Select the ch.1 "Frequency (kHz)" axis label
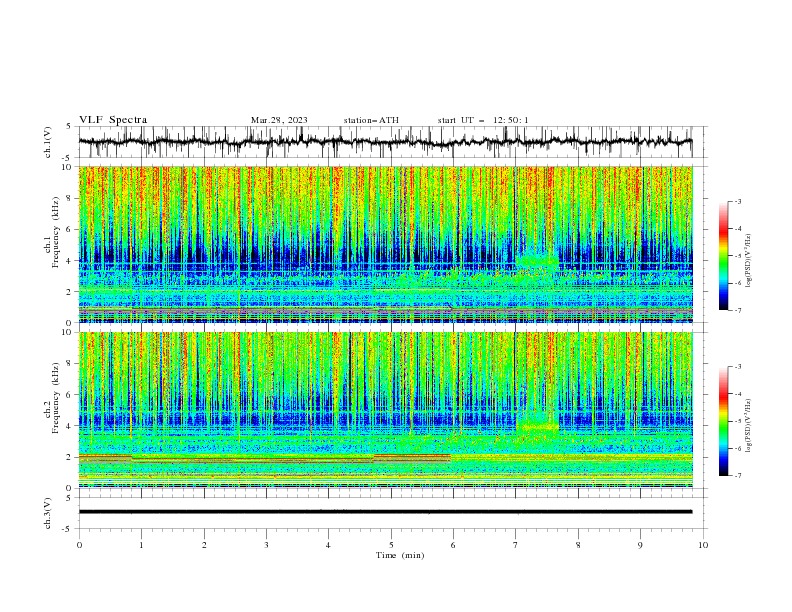Viewport: 792px width, 612px height. tap(56, 233)
